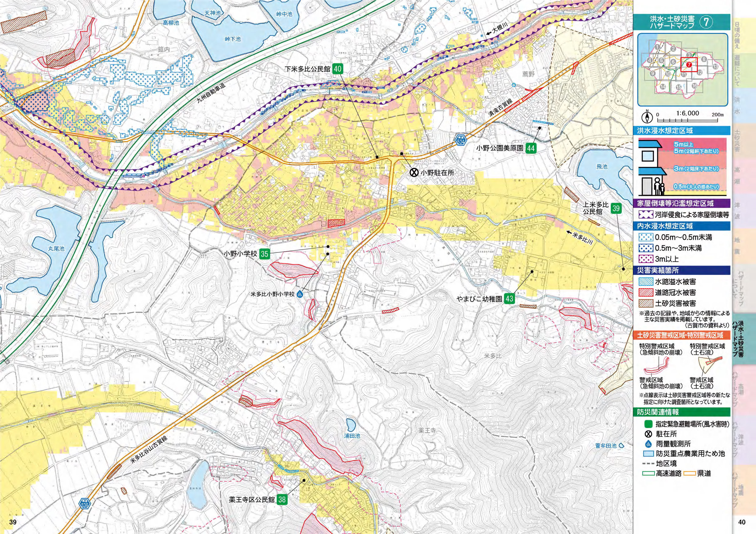Viewport: 756px width, 534px height.
Task: Click the 0.05m〜0.5m未満 inland flood swatch
Action: (645, 237)
